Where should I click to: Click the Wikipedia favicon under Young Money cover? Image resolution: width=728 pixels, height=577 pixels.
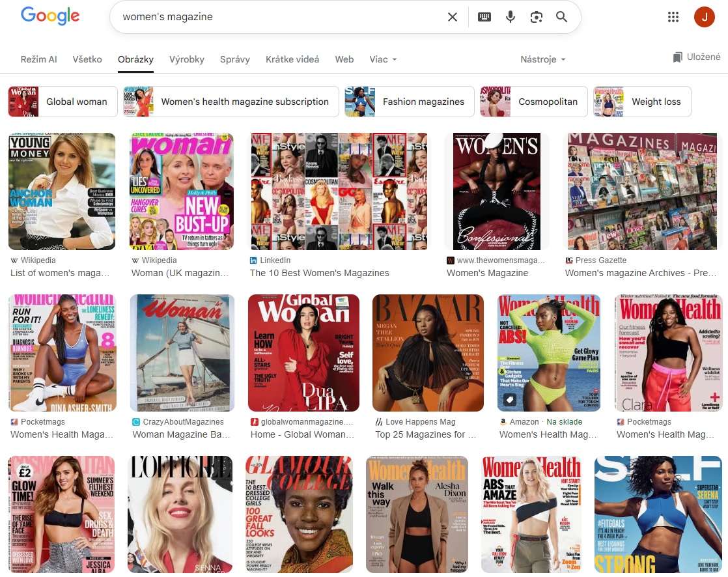tap(14, 260)
